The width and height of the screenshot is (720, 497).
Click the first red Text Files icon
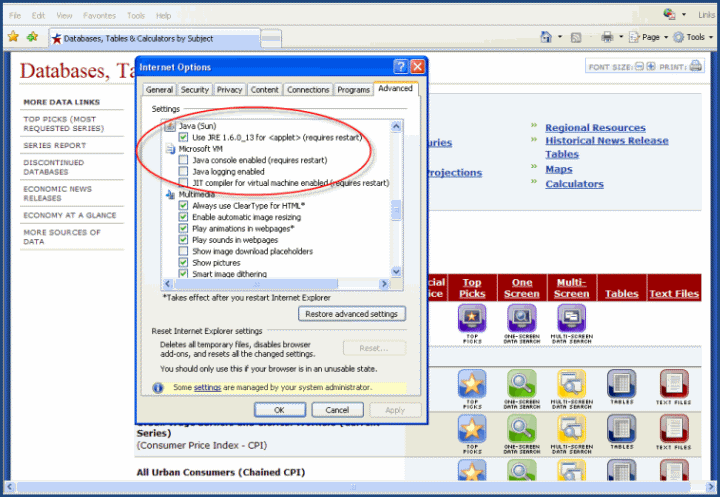tap(674, 384)
